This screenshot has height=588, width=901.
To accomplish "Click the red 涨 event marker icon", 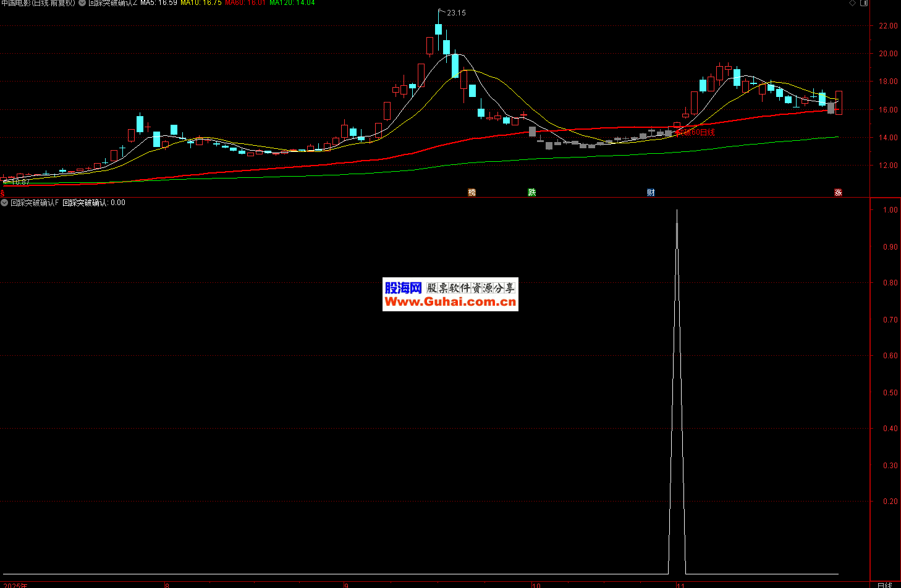I will (x=838, y=193).
